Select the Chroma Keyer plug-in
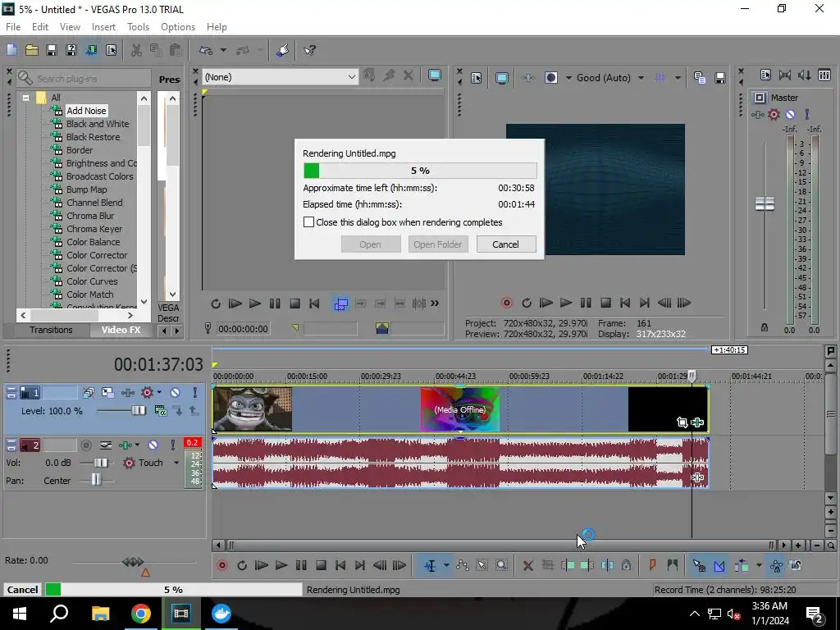840x630 pixels. click(94, 230)
